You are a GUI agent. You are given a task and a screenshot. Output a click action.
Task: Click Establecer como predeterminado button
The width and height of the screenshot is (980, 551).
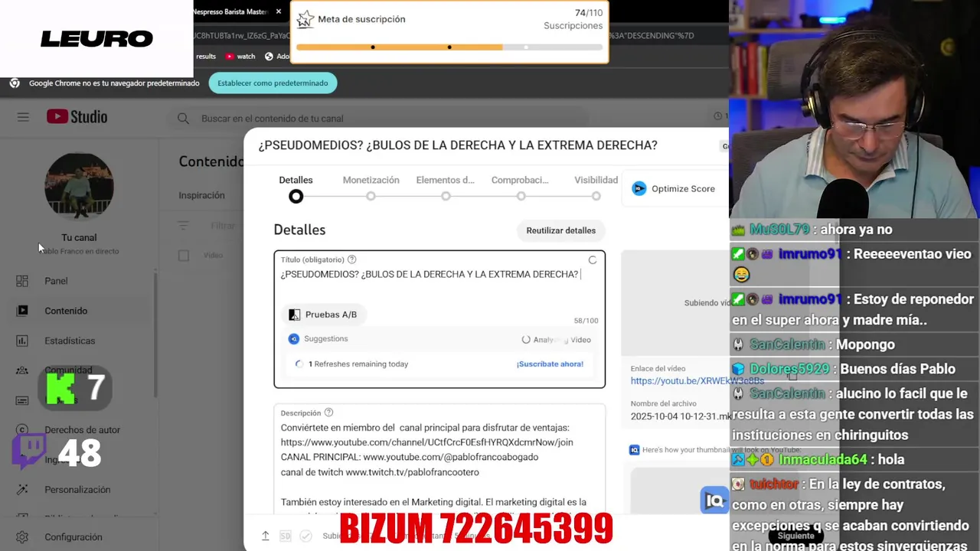273,83
